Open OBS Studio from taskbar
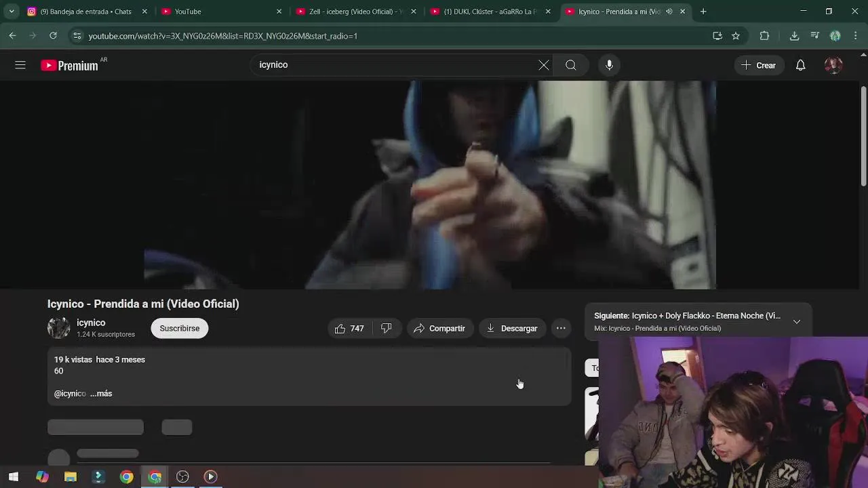Viewport: 868px width, 488px height. pos(182,477)
